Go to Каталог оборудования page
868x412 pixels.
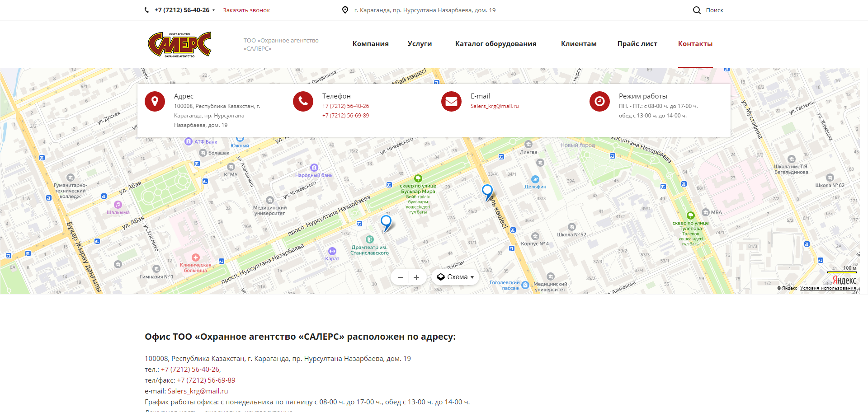click(495, 44)
